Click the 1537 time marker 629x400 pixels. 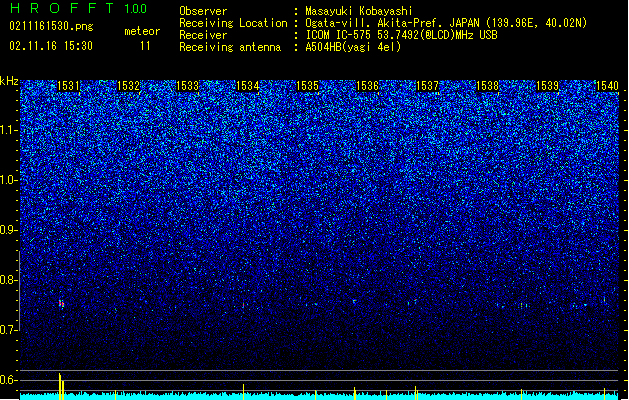point(428,86)
